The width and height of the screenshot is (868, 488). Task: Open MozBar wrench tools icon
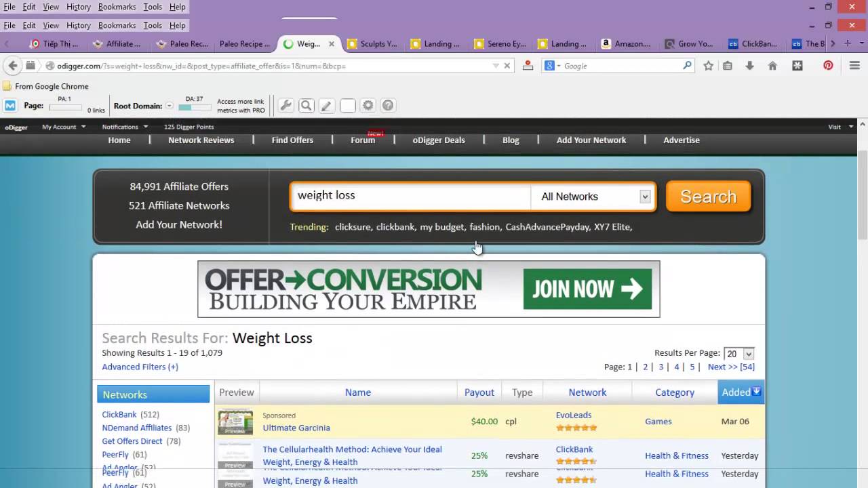click(286, 106)
